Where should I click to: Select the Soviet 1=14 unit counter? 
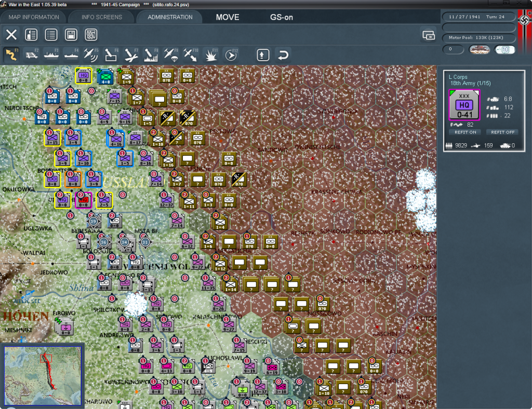[230, 284]
